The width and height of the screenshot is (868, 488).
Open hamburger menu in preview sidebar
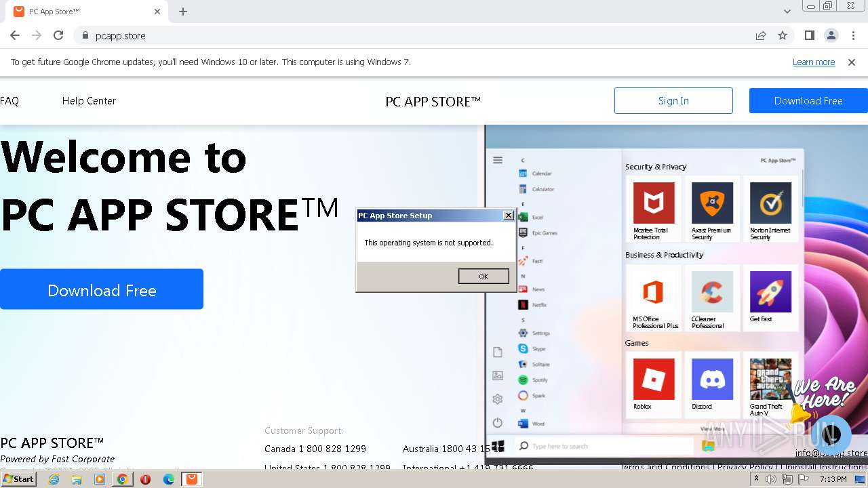[498, 160]
